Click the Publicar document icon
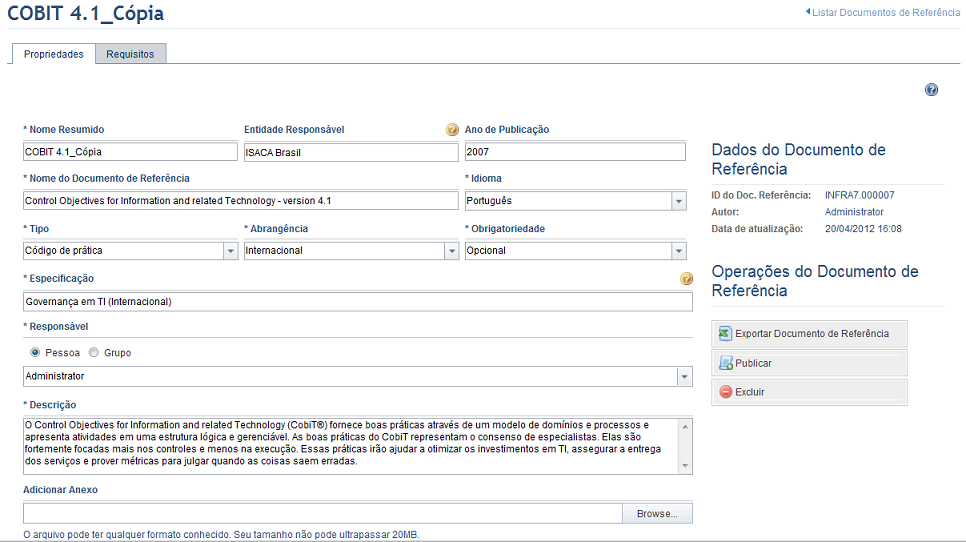Viewport: 966px width, 542px height. point(726,363)
